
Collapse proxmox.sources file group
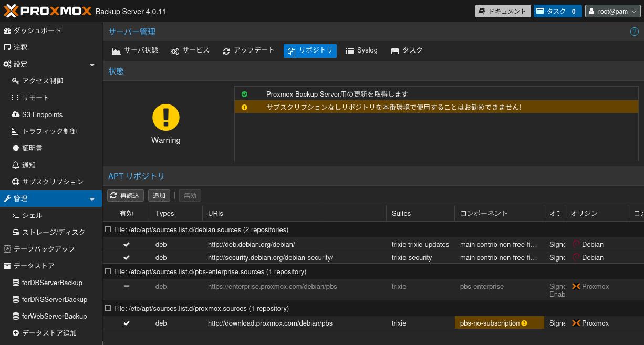(x=108, y=308)
